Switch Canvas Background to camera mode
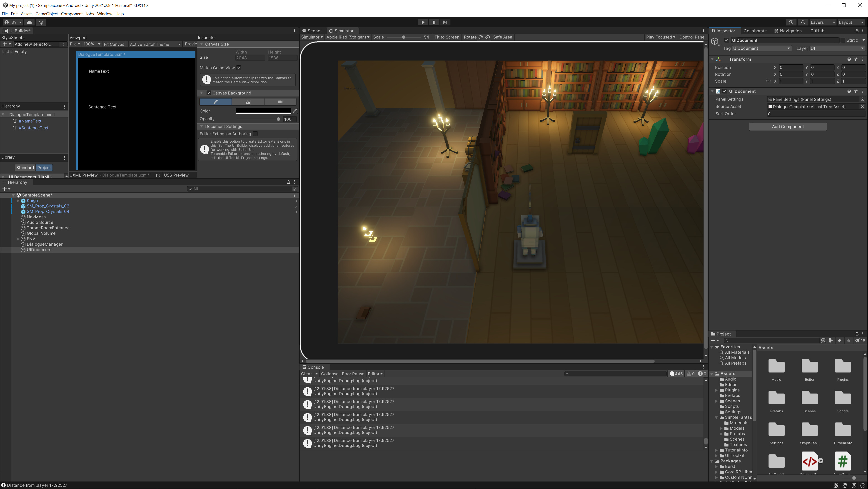Image resolution: width=868 pixels, height=489 pixels. click(x=280, y=102)
